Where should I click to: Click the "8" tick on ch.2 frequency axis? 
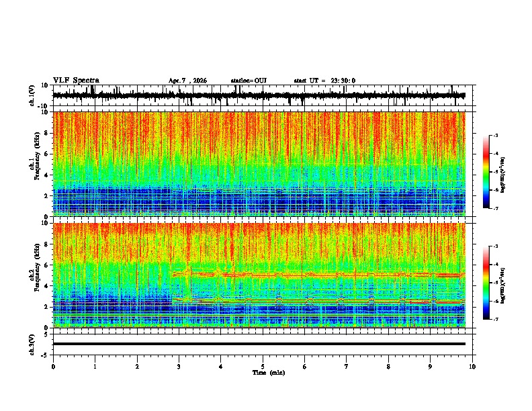46,244
